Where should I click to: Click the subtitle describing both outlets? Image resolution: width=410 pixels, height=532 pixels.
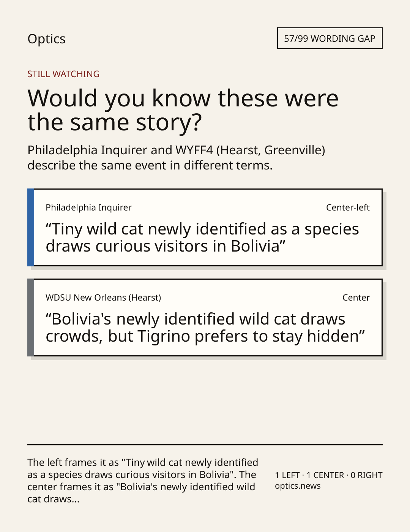tap(176, 158)
